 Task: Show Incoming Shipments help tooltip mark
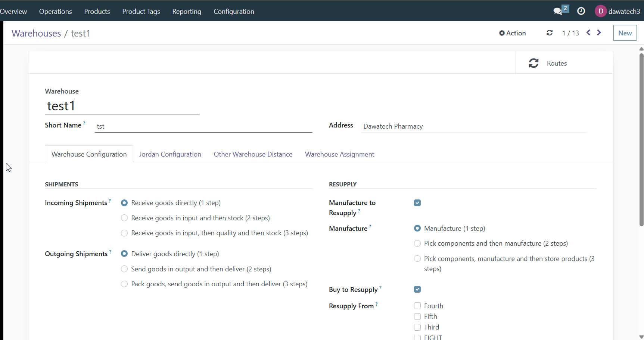point(110,201)
